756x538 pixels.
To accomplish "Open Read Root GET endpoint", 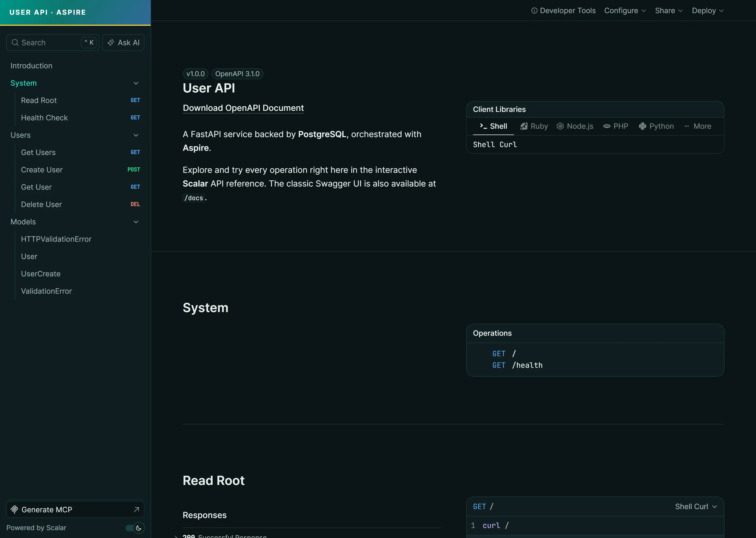I will pyautogui.click(x=80, y=100).
